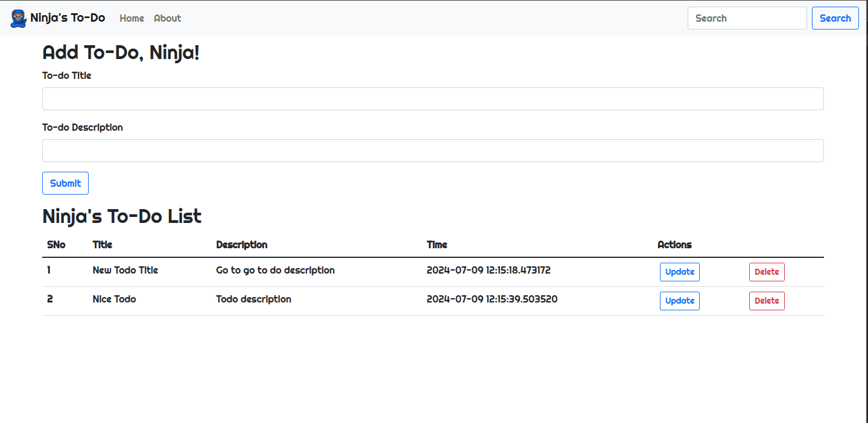Update the "New Todo Title" entry
The height and width of the screenshot is (423, 868).
(679, 272)
